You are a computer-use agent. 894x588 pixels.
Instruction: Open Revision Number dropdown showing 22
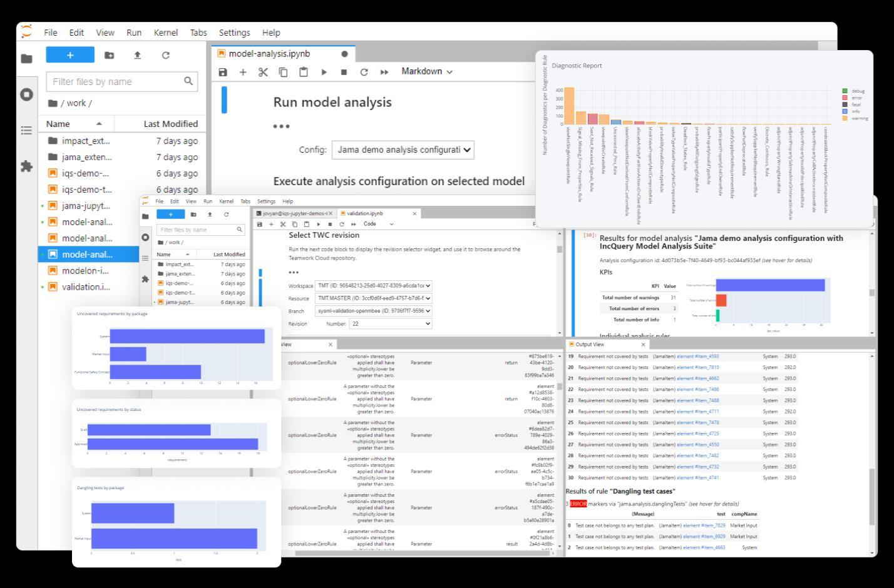tap(391, 324)
